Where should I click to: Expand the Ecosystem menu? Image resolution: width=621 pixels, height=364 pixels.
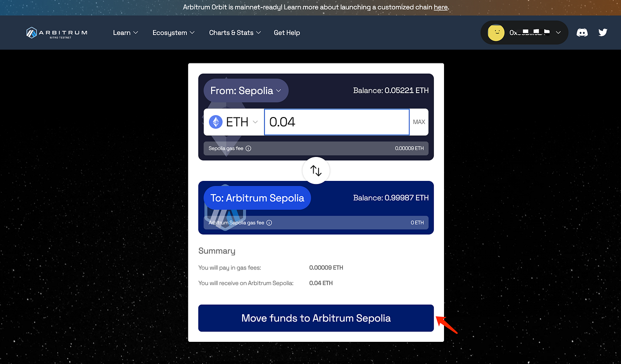173,33
